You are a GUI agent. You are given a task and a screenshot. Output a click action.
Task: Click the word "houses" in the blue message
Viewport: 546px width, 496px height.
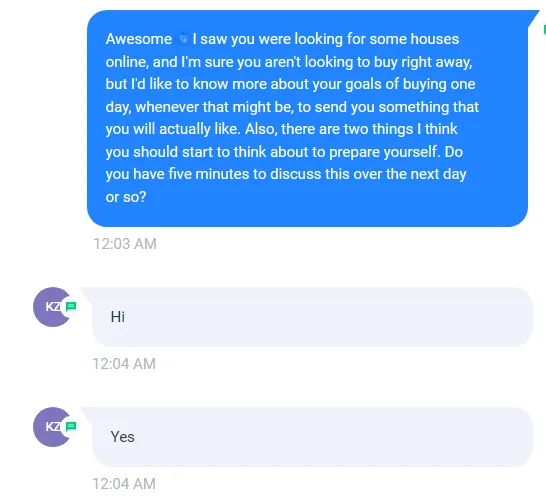(x=435, y=39)
